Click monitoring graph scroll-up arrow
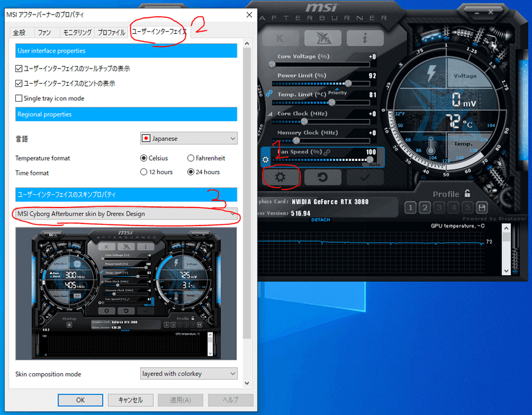Viewport: 532px width, 415px height. point(506,228)
